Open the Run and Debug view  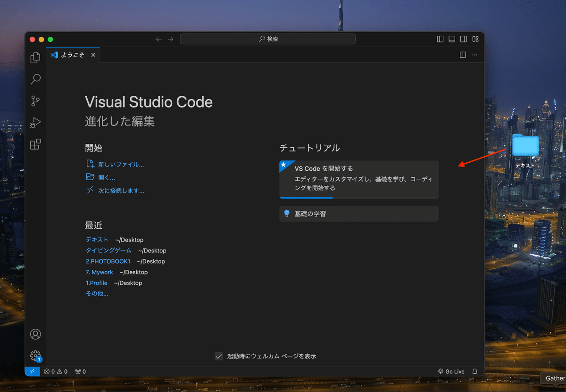tap(35, 123)
